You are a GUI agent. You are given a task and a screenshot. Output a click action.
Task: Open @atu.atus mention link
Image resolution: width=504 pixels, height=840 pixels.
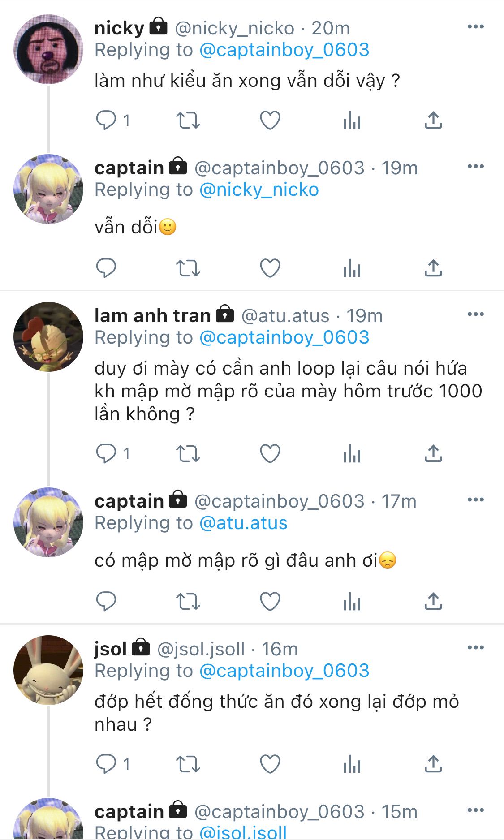pos(243,523)
